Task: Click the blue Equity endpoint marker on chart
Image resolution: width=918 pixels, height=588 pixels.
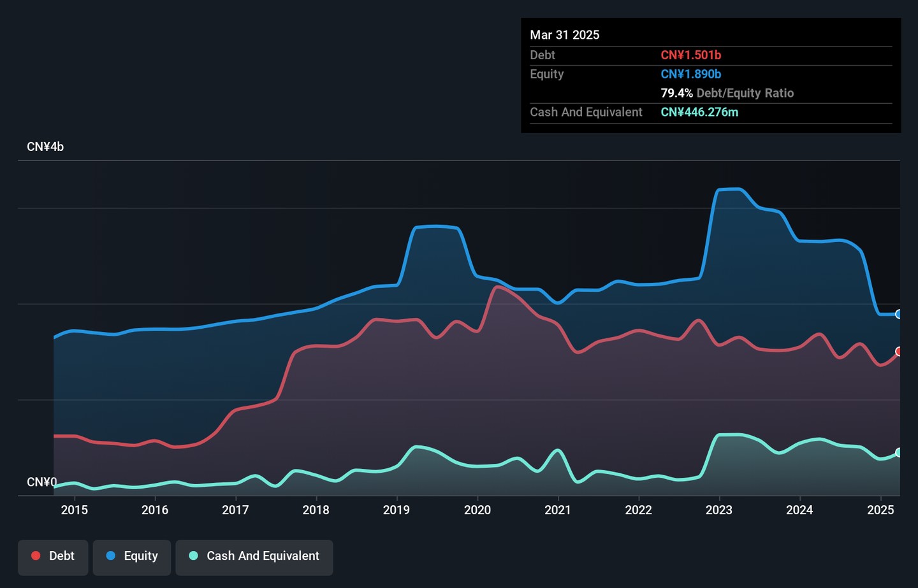Action: point(899,314)
